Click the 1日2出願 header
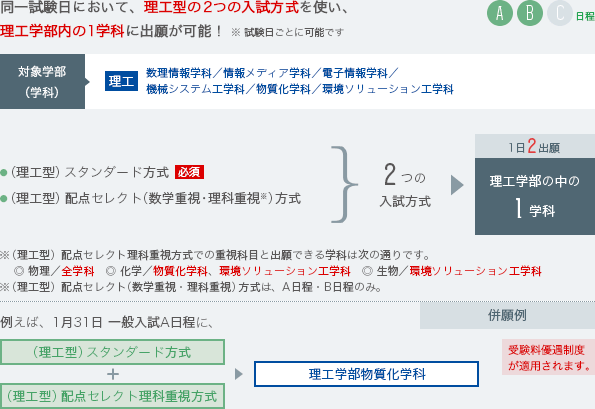 [x=535, y=146]
